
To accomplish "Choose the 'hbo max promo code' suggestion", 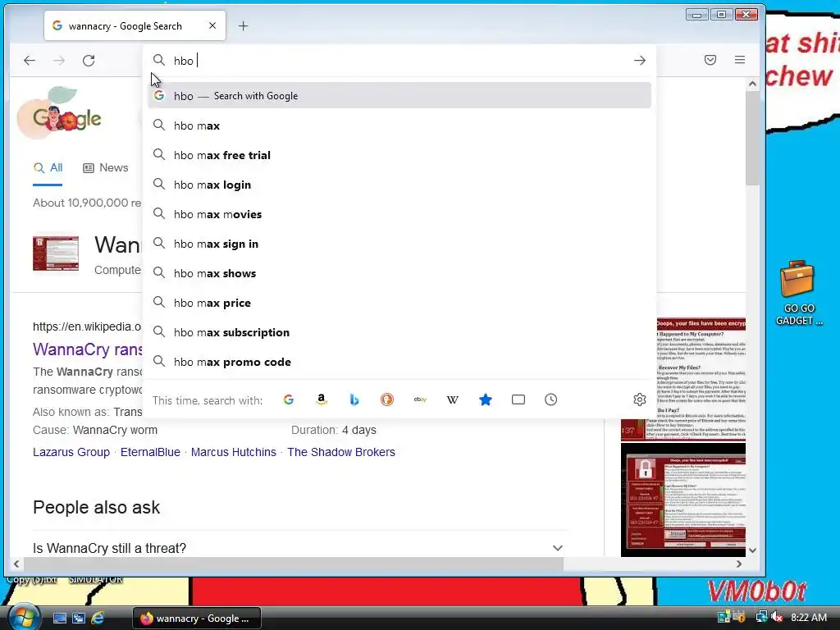I will pos(399,362).
